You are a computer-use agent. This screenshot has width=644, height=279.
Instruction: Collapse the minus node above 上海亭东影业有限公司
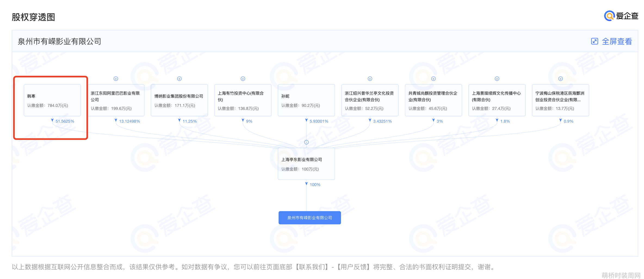306,142
